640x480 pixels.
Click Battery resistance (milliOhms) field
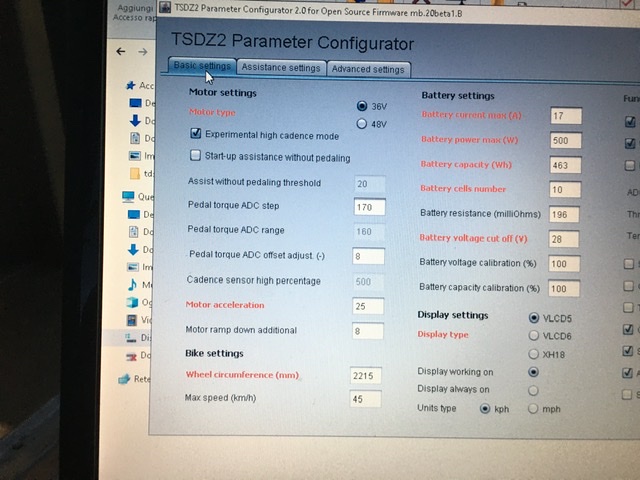click(564, 214)
